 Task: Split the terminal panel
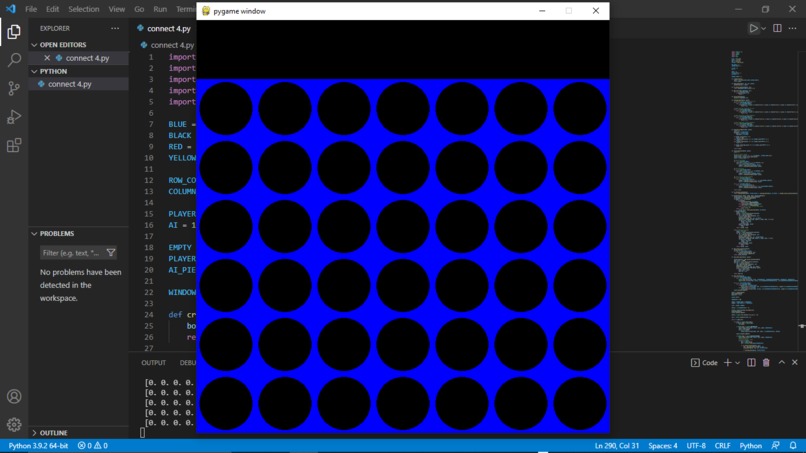click(751, 363)
